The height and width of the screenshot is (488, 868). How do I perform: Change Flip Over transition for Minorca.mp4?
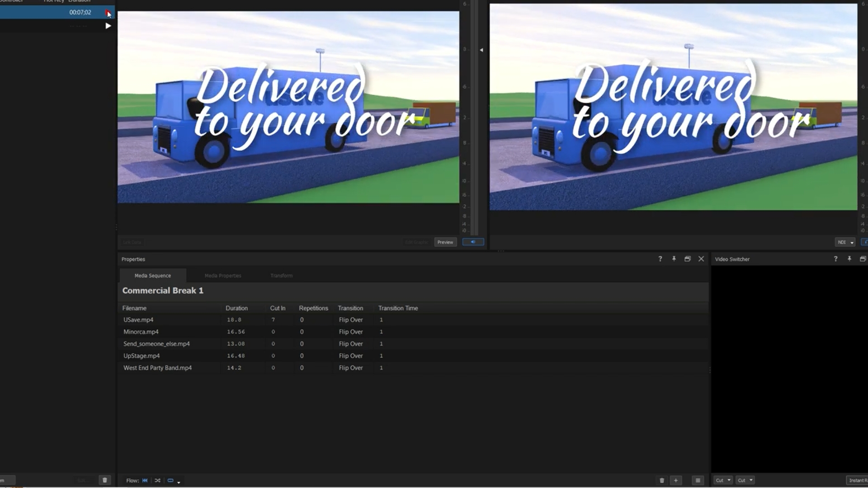click(351, 332)
